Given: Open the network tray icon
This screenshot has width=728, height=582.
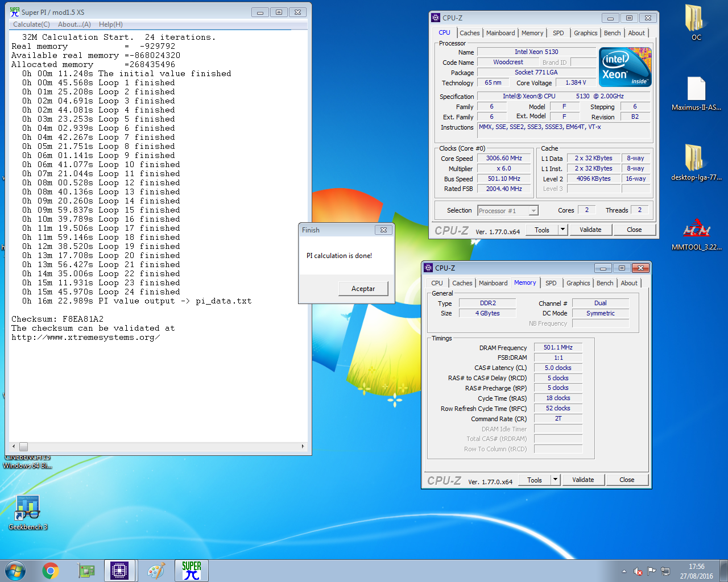Looking at the screenshot, I should point(665,571).
